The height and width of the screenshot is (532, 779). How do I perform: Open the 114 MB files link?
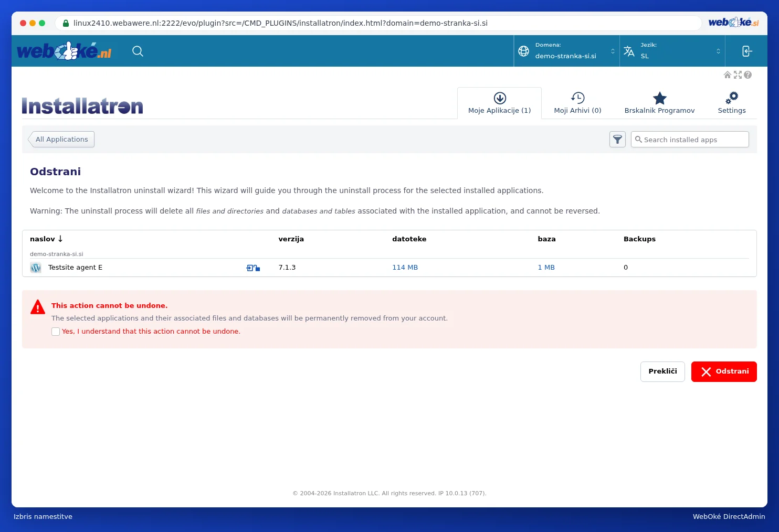[x=405, y=268]
